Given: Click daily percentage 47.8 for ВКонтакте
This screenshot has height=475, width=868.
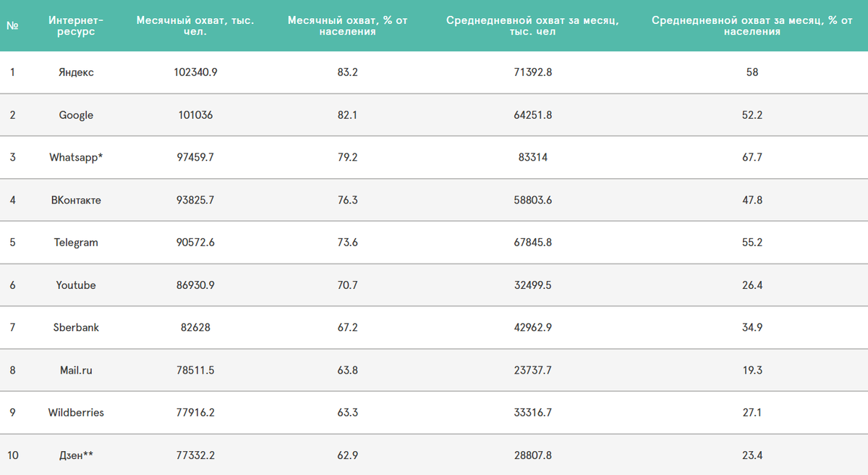Looking at the screenshot, I should [752, 200].
